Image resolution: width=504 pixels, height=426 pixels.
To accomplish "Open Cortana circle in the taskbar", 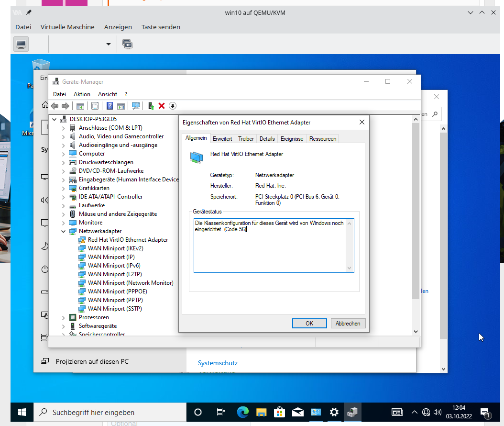I will [198, 412].
